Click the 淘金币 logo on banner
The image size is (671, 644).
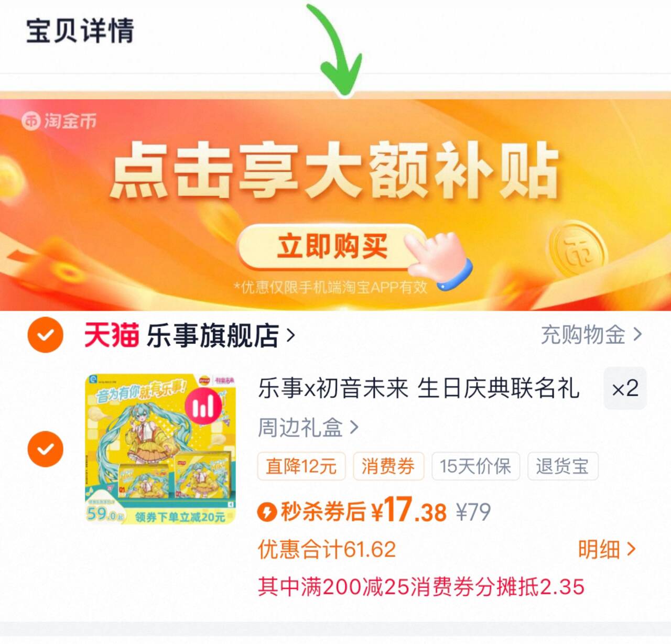(x=59, y=121)
